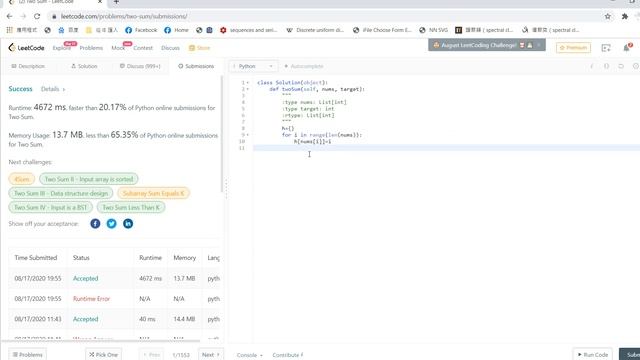Click the LeetCode logo
The image size is (640, 360).
[26, 48]
